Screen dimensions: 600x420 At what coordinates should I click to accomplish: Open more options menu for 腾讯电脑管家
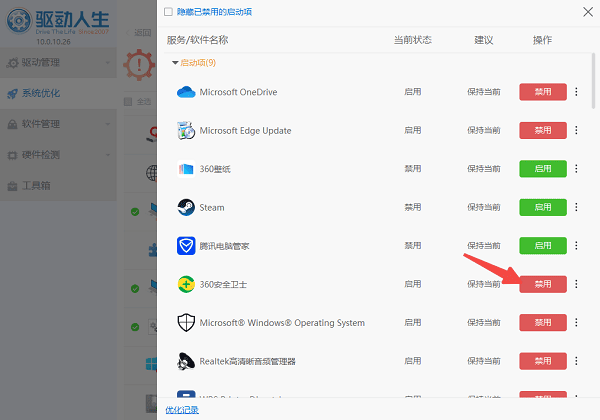(x=576, y=246)
